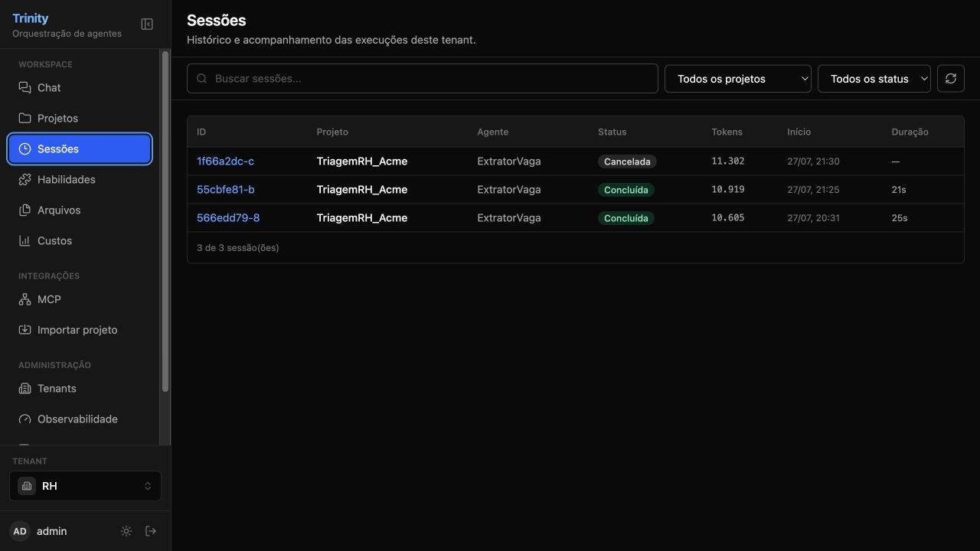
Task: Click the Projeto column header
Action: coord(332,132)
